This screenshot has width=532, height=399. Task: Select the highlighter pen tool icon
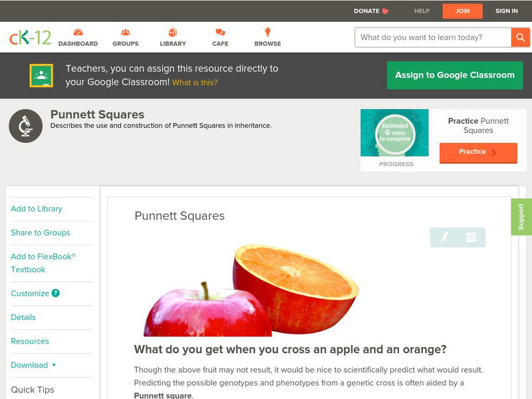pos(444,237)
